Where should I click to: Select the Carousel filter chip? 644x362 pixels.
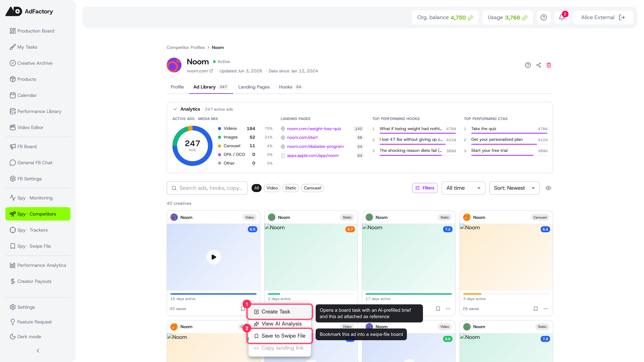(x=312, y=188)
